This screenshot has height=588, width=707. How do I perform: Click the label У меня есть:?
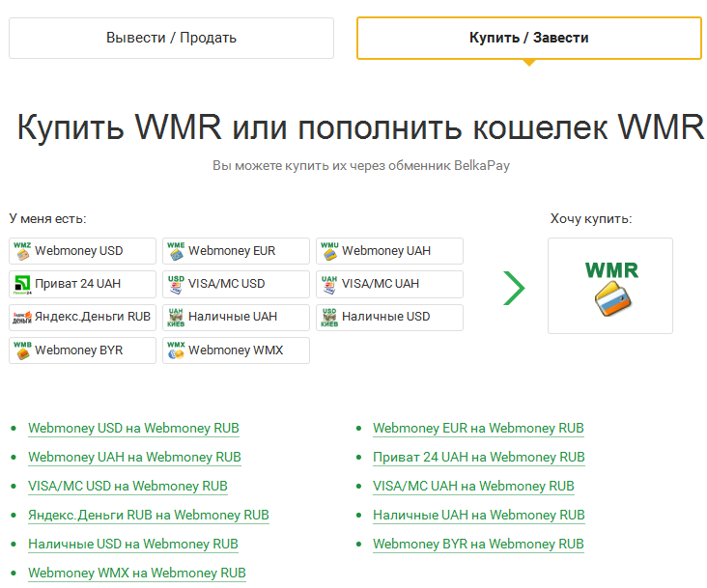47,219
